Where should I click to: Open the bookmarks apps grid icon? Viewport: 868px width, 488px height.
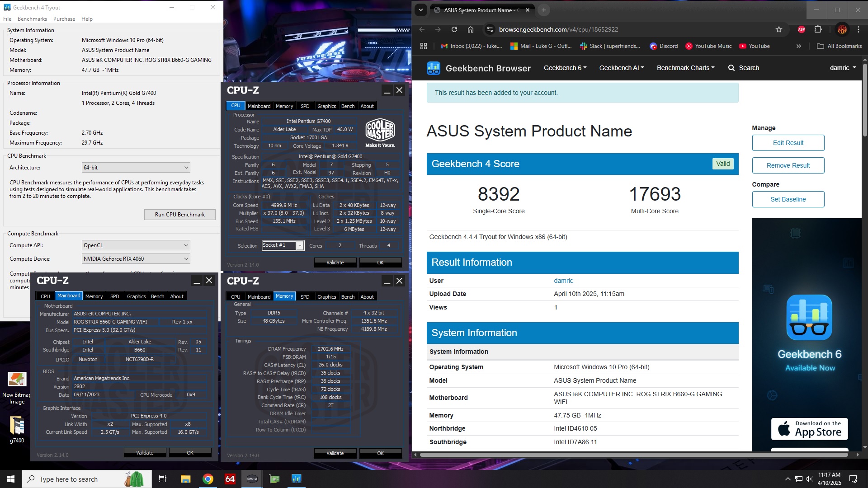424,46
